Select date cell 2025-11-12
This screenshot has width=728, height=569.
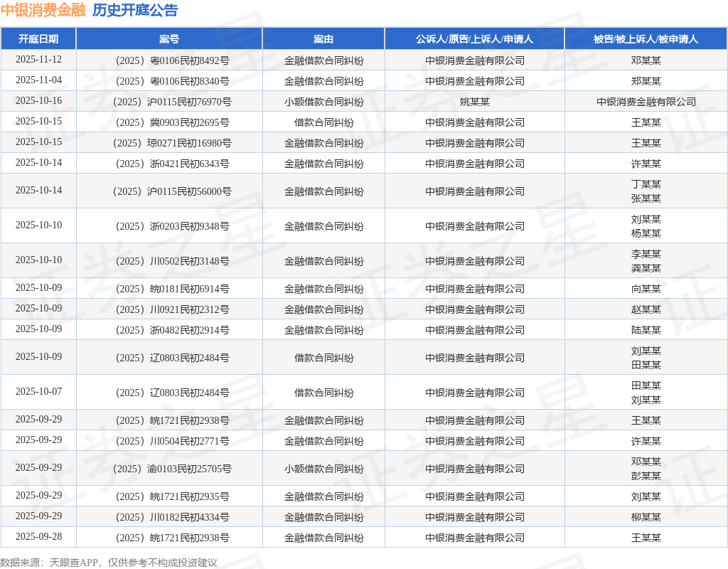click(x=38, y=60)
